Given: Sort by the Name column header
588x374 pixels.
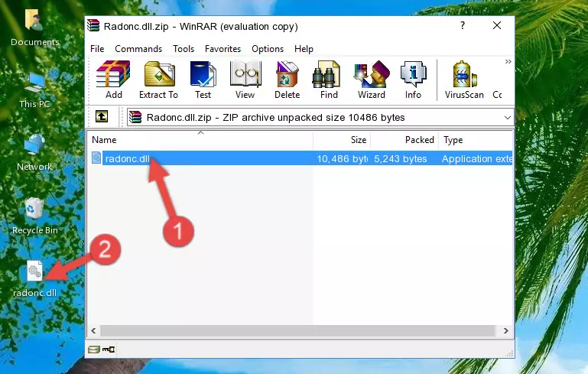Looking at the screenshot, I should (200, 140).
